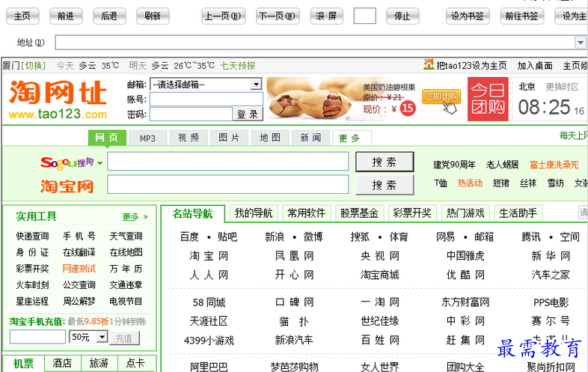Viewport: 588px width, 372px height.
Task: Click the 主页 home button
Action: (x=22, y=16)
